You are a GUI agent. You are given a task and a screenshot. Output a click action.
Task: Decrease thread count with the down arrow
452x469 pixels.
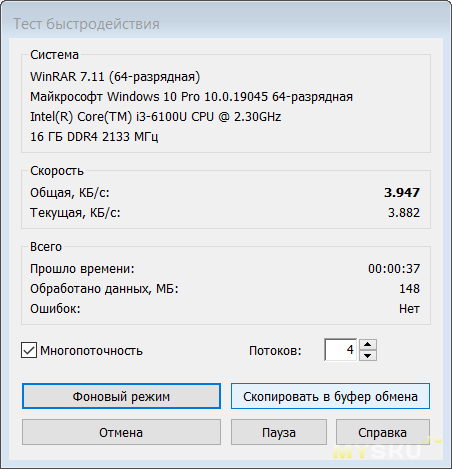click(368, 356)
